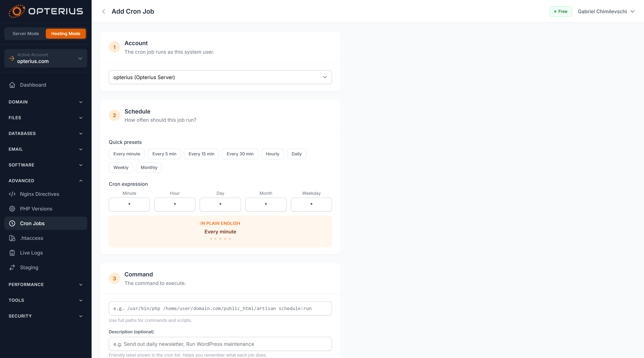The width and height of the screenshot is (644, 358).
Task: Select the Daily preset
Action: [x=296, y=154]
